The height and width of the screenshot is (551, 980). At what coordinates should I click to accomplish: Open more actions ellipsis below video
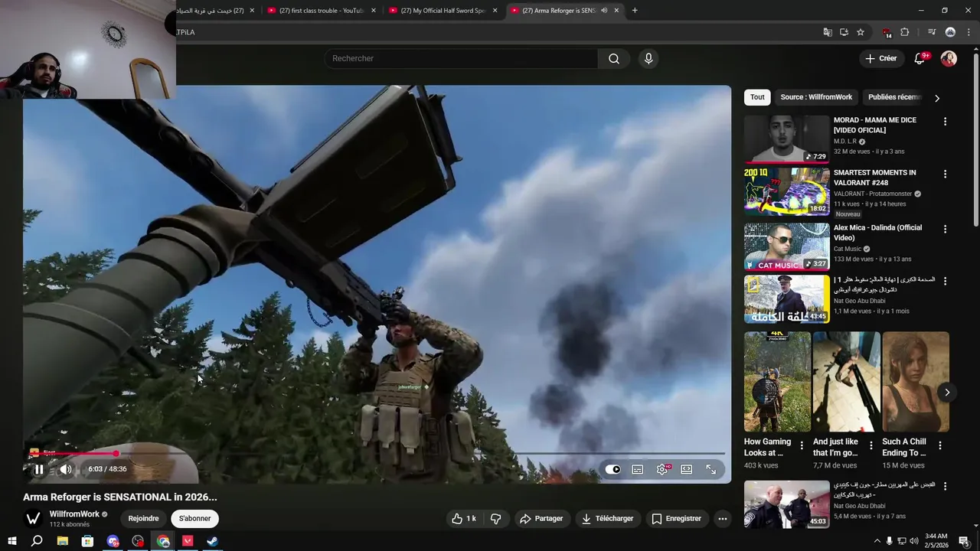[x=722, y=518]
